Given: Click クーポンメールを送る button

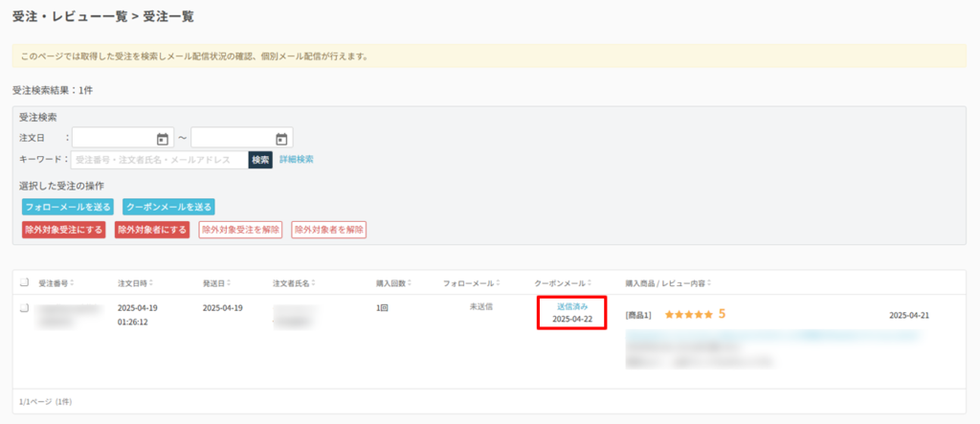Looking at the screenshot, I should [x=168, y=207].
